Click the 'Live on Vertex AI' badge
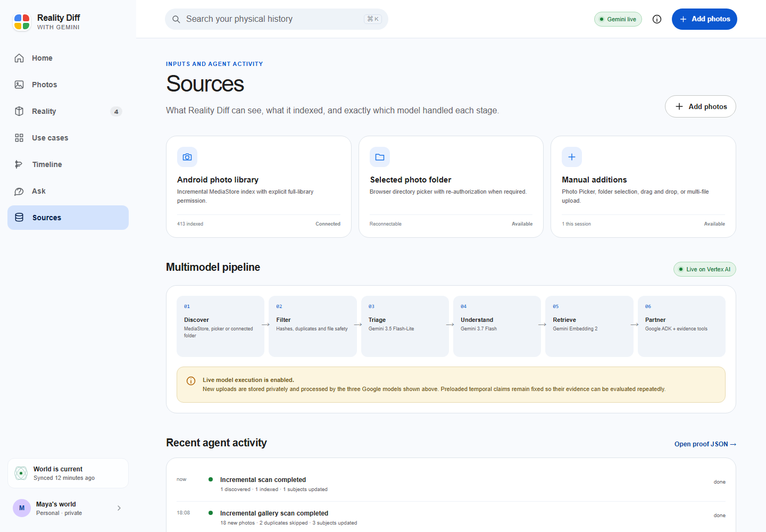 [x=705, y=269]
